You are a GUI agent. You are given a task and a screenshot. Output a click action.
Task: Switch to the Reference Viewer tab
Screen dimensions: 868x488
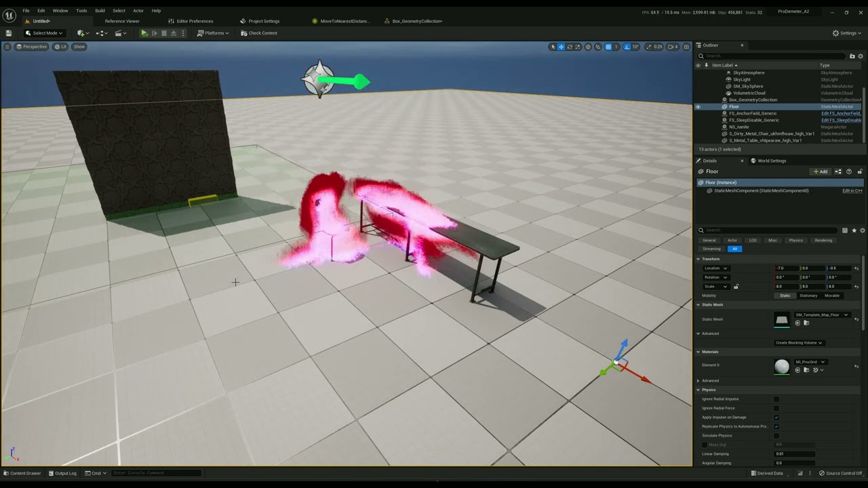click(x=122, y=21)
